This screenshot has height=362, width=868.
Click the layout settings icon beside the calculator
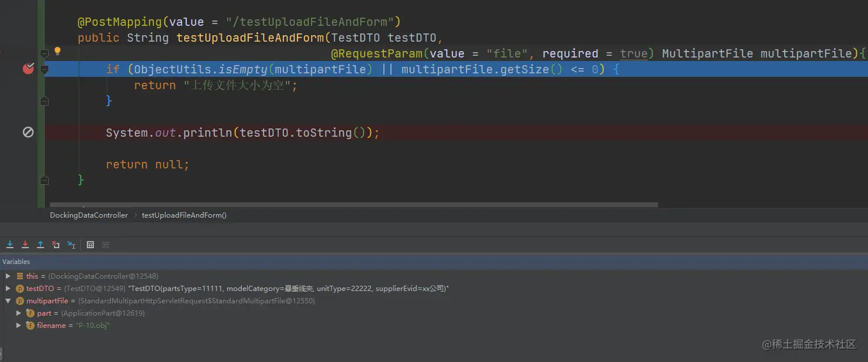point(106,244)
